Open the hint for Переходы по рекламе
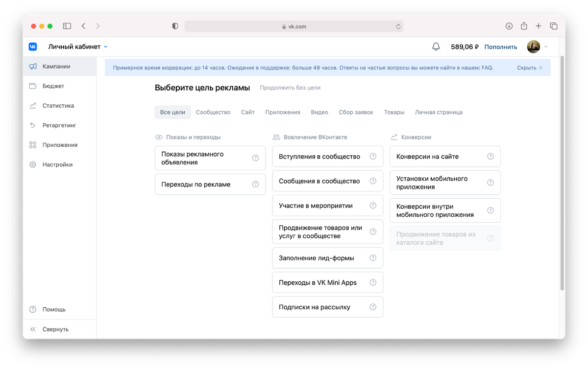The image size is (588, 369). 255,184
